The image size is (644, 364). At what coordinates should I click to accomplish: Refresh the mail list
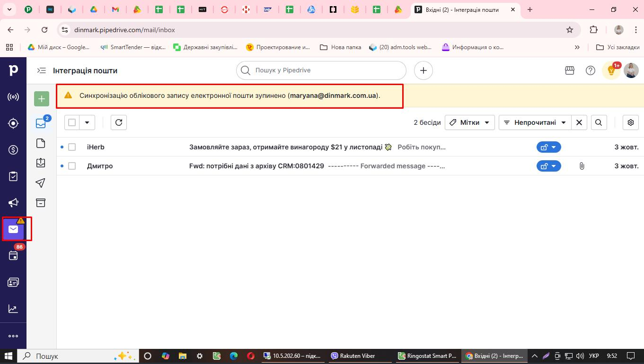pyautogui.click(x=119, y=122)
